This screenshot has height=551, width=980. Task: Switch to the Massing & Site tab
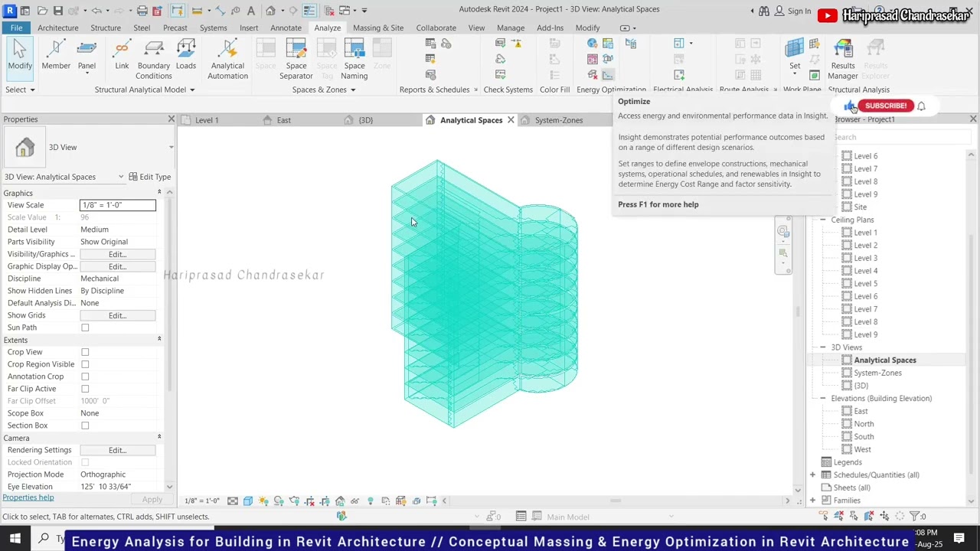coord(378,28)
